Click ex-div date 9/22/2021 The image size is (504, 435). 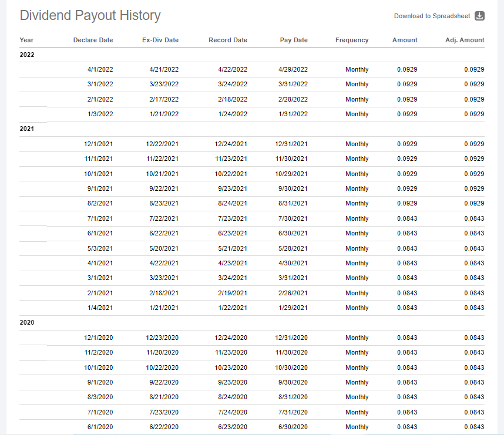tap(164, 188)
